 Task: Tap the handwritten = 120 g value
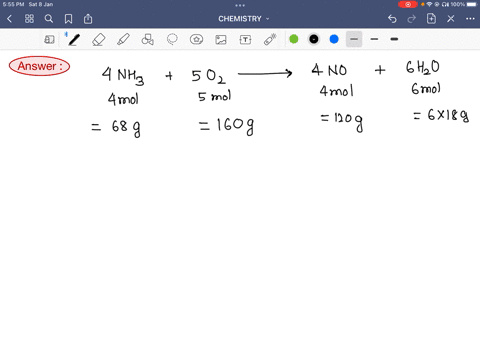pyautogui.click(x=342, y=121)
